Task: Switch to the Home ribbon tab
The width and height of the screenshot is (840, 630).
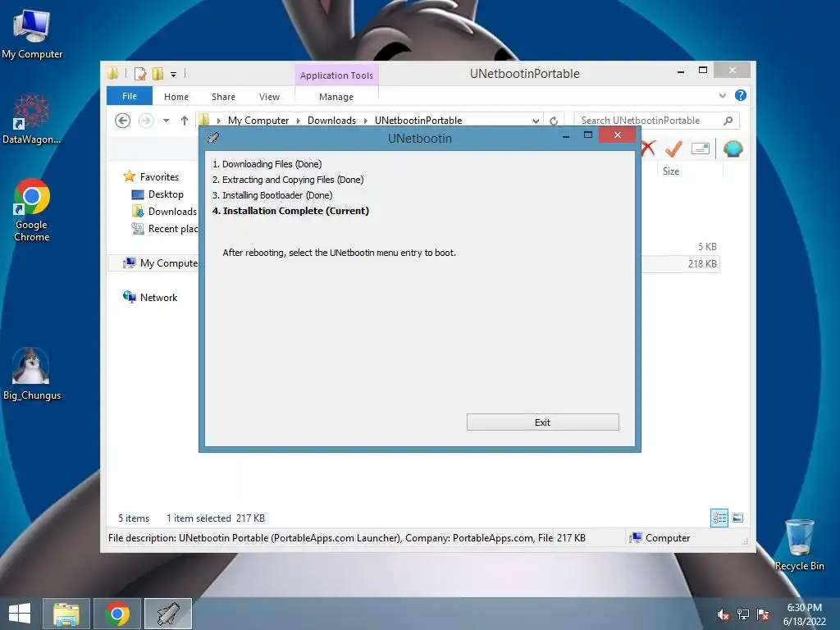Action: pyautogui.click(x=176, y=97)
